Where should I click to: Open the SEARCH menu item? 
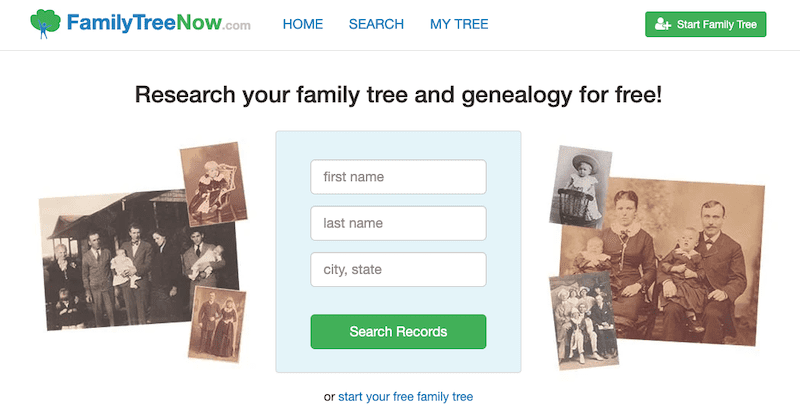(376, 24)
